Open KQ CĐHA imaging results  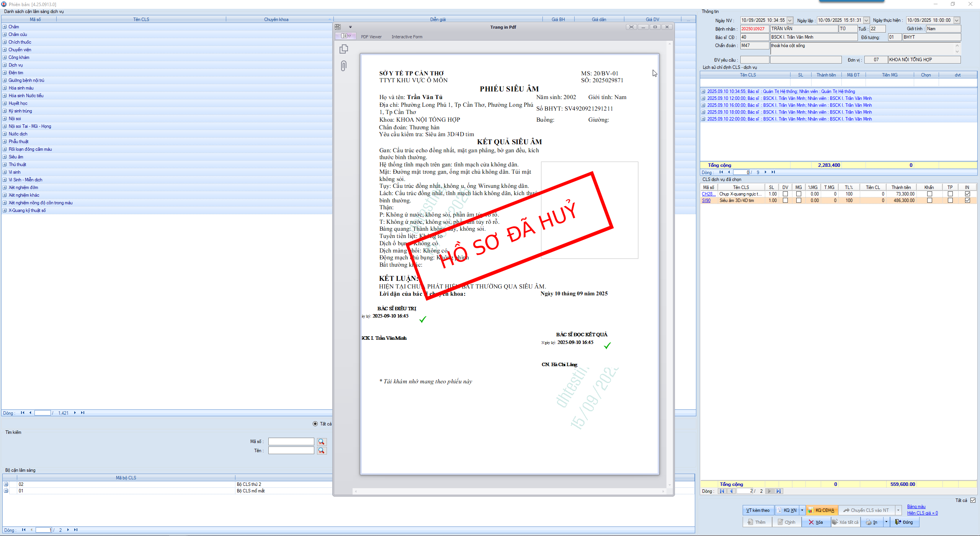(x=822, y=510)
